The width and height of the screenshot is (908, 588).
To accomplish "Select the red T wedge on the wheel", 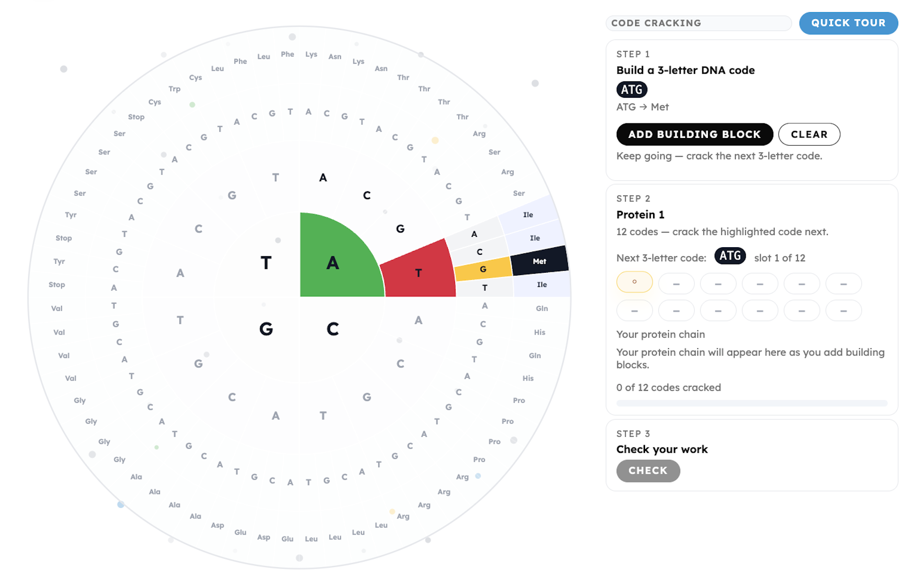I will pos(419,273).
